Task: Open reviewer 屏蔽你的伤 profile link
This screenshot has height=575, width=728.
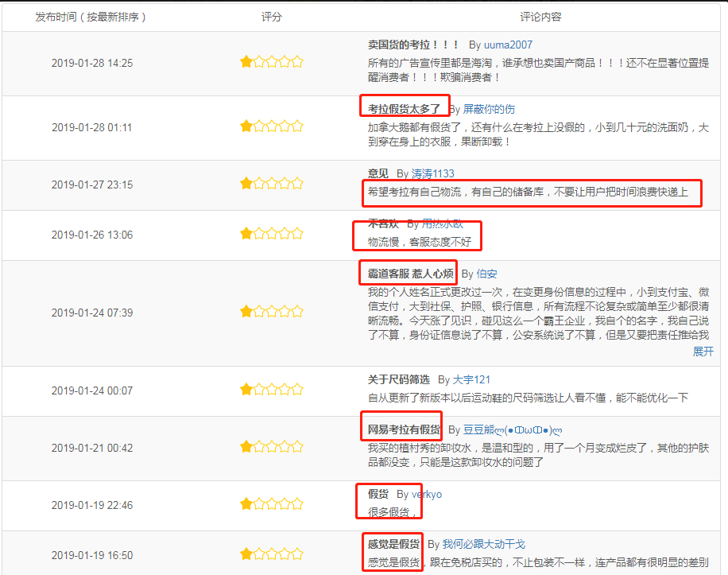Action: (489, 109)
